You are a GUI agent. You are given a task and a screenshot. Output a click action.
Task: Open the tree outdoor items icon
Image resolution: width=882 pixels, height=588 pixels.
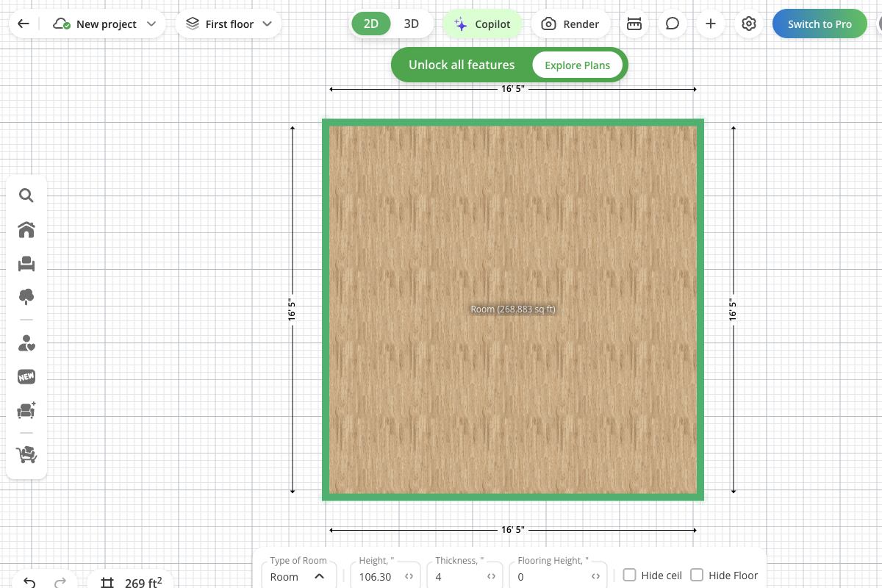click(x=26, y=297)
